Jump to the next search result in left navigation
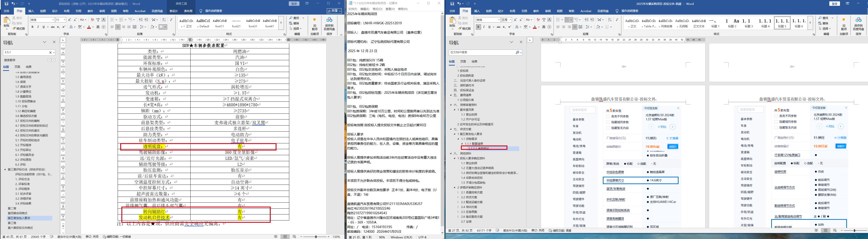 point(53,60)
